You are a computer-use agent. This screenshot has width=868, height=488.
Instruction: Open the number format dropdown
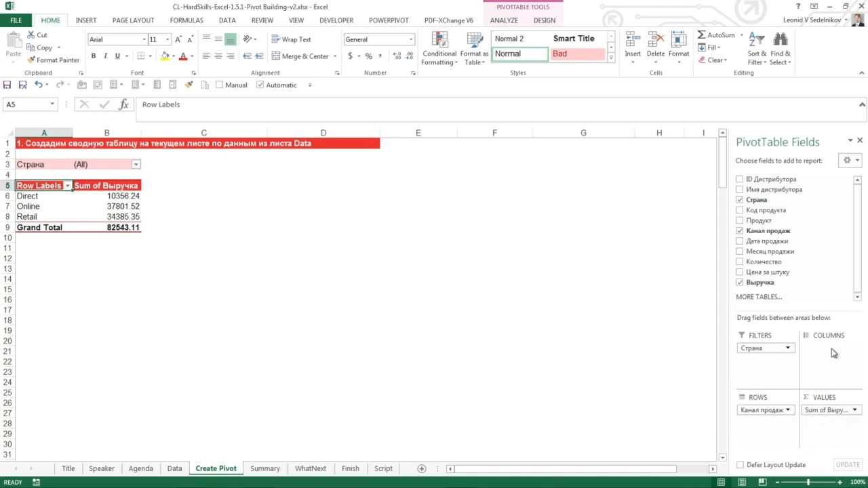click(x=410, y=39)
